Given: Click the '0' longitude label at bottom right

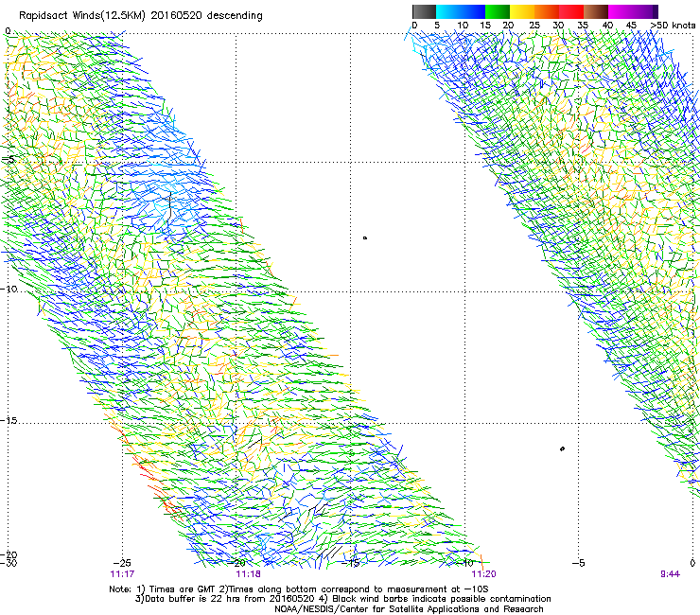Looking at the screenshot, I should coord(692,563).
